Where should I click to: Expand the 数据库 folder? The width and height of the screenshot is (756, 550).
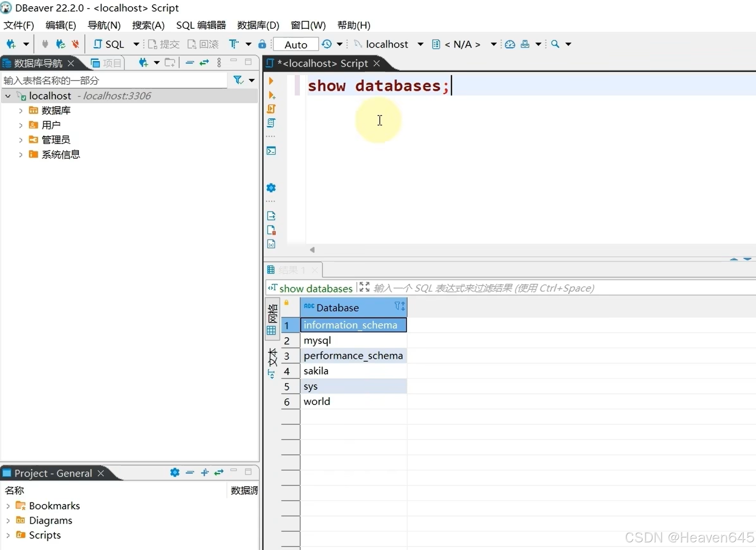coord(20,111)
